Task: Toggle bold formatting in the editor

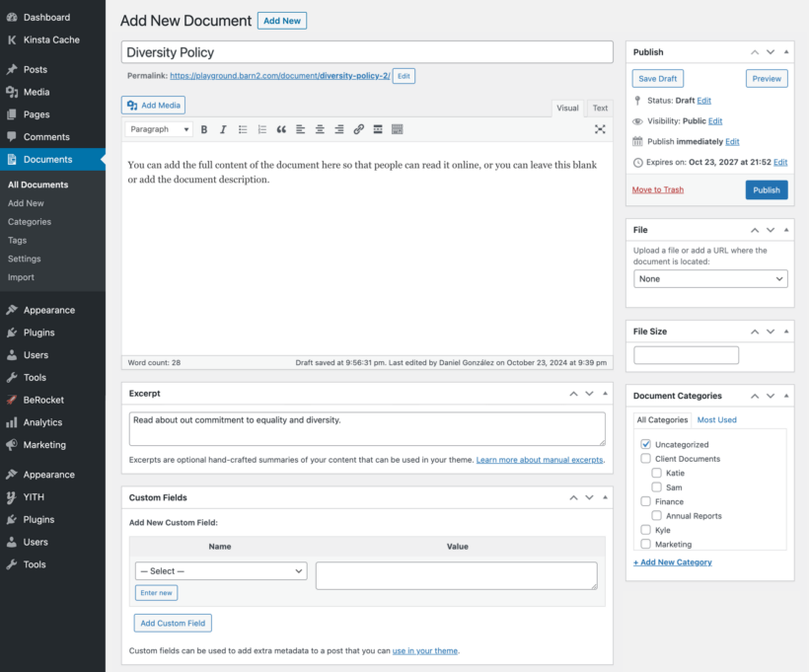Action: coord(204,129)
